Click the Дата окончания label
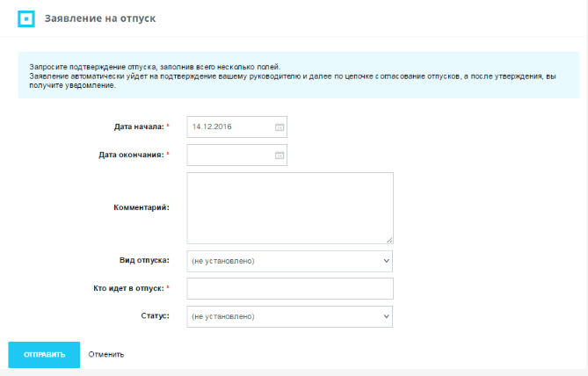Screen dimensions: 588x376 click(x=131, y=155)
